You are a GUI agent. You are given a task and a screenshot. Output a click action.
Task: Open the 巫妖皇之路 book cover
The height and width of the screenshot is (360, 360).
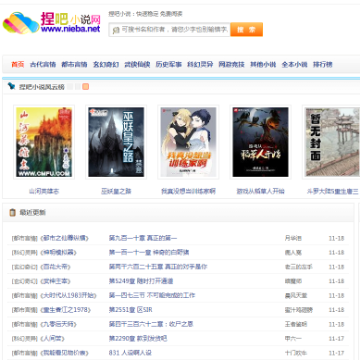(x=116, y=142)
